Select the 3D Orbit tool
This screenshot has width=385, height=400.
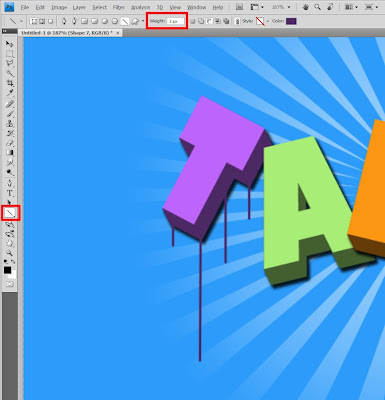(x=10, y=234)
